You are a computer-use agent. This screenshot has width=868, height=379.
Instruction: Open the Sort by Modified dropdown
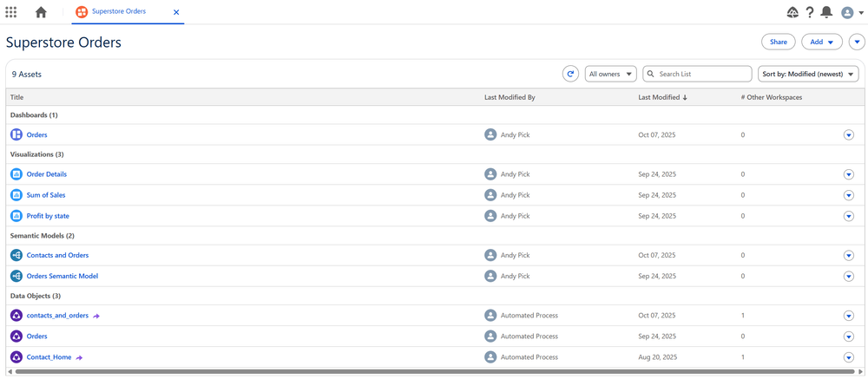[x=808, y=75]
